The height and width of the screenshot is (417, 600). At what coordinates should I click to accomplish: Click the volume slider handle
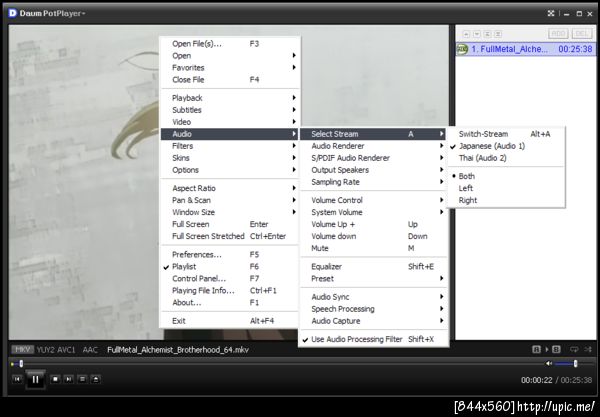[x=575, y=363]
